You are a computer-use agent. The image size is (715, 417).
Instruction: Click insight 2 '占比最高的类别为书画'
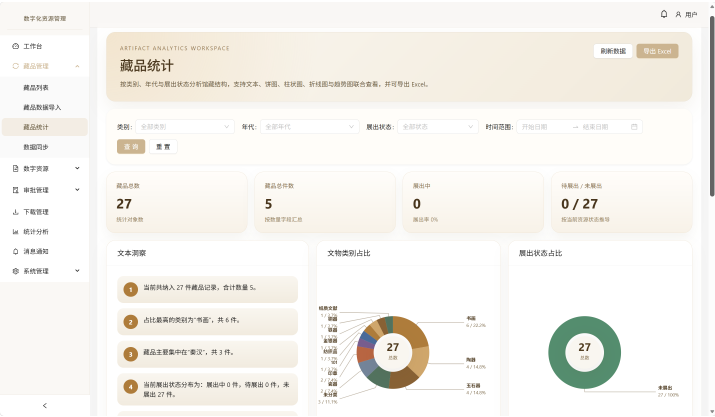pyautogui.click(x=207, y=321)
